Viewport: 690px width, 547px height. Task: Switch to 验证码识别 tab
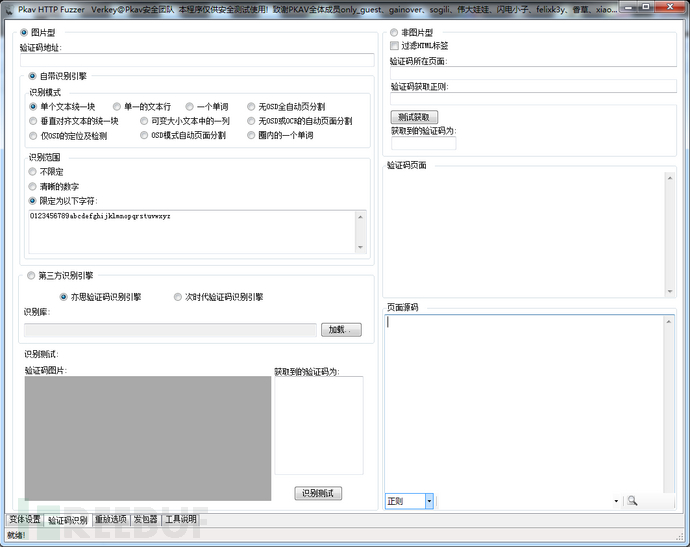68,520
